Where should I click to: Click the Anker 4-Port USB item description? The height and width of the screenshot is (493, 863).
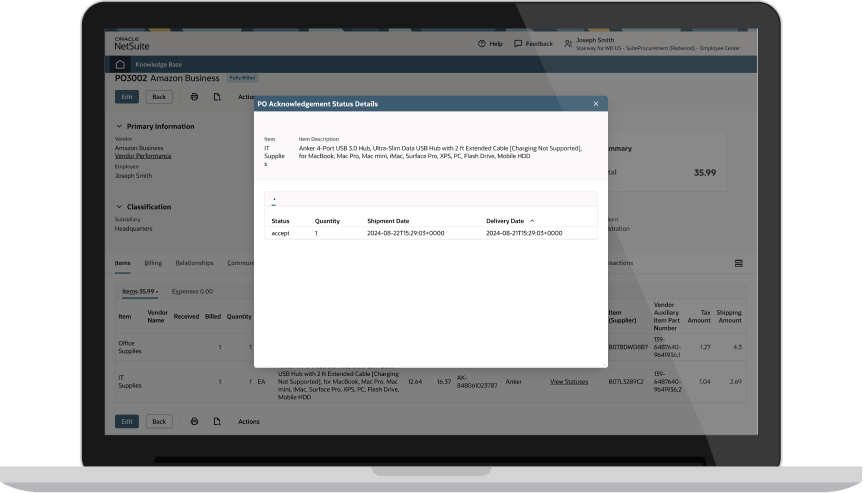(x=440, y=152)
